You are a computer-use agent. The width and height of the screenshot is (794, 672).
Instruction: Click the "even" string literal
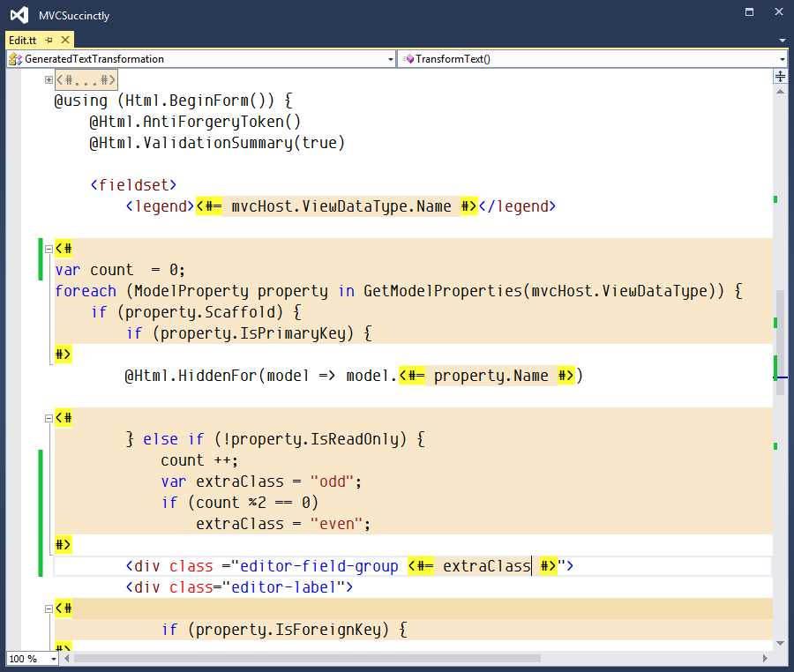click(x=336, y=524)
